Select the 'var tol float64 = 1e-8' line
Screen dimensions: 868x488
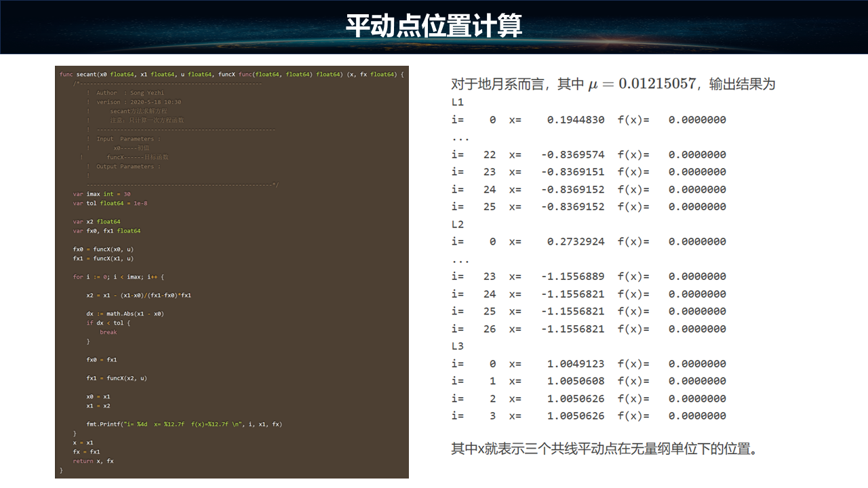click(110, 203)
